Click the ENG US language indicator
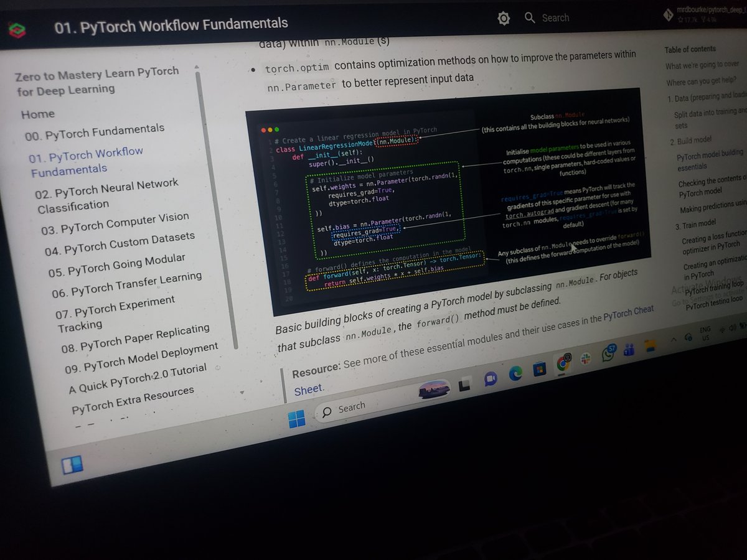The width and height of the screenshot is (747, 560). point(705,333)
